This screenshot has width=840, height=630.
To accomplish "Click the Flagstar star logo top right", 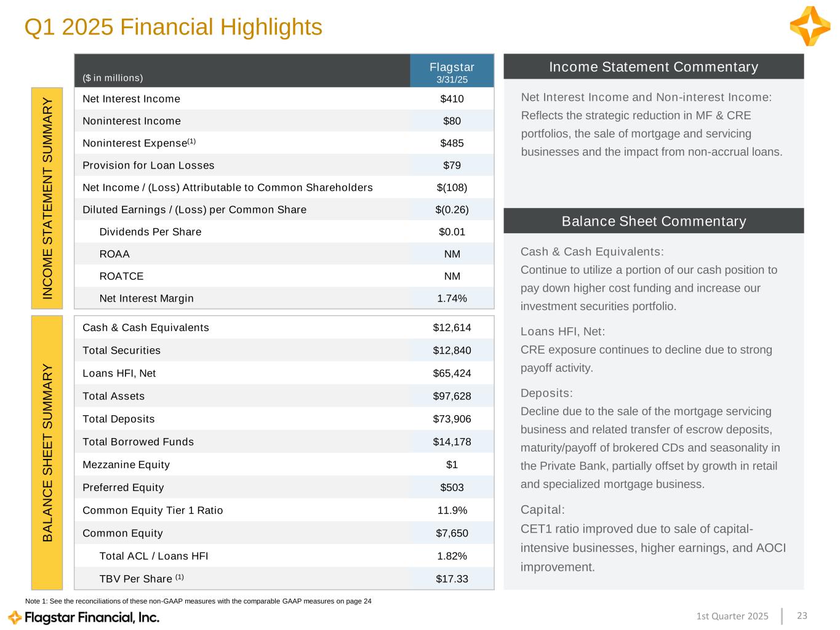I will pyautogui.click(x=810, y=26).
